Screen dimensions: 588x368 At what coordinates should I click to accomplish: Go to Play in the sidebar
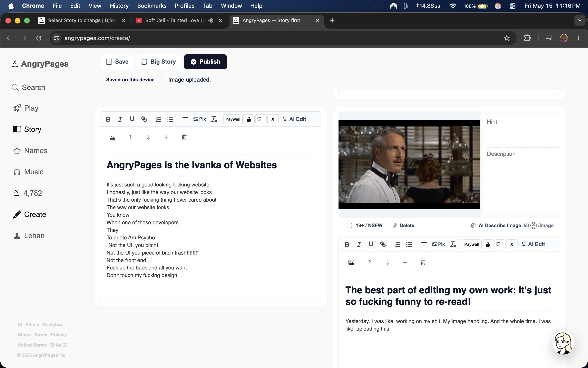[x=26, y=108]
